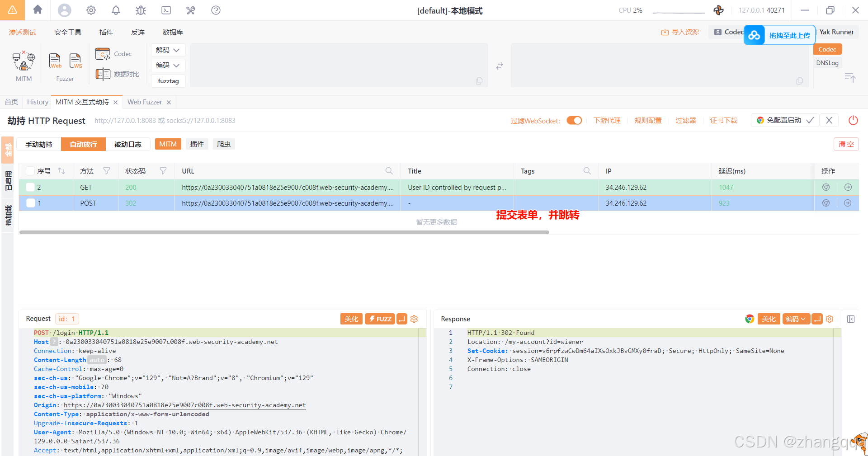Click the home icon in title bar
The height and width of the screenshot is (456, 868).
[x=38, y=10]
